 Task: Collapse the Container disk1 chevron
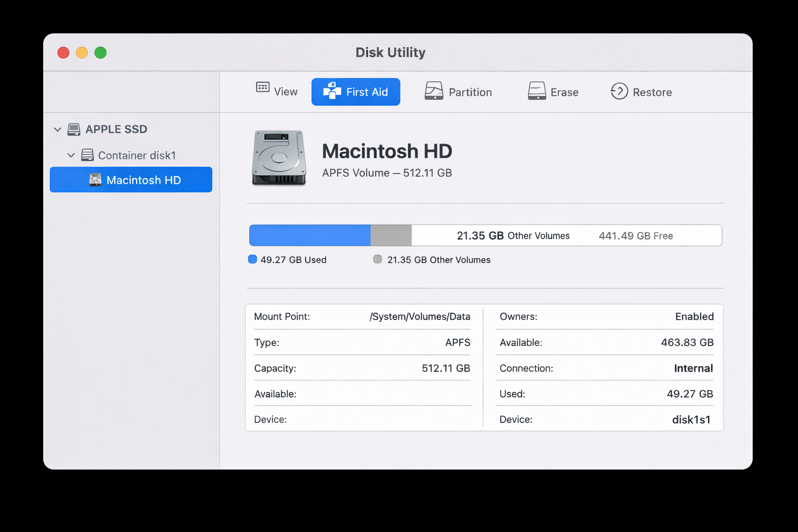click(x=71, y=155)
